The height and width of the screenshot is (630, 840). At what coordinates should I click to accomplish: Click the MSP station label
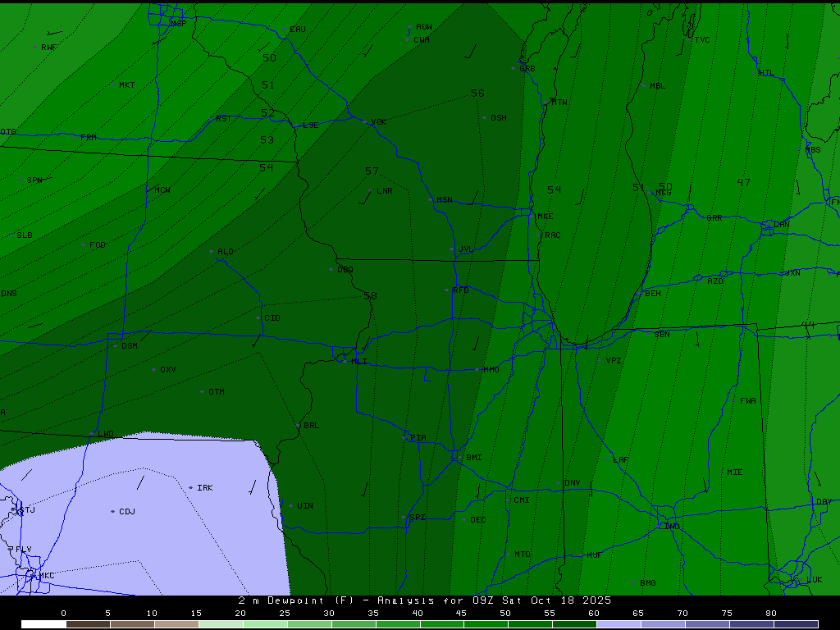[178, 24]
